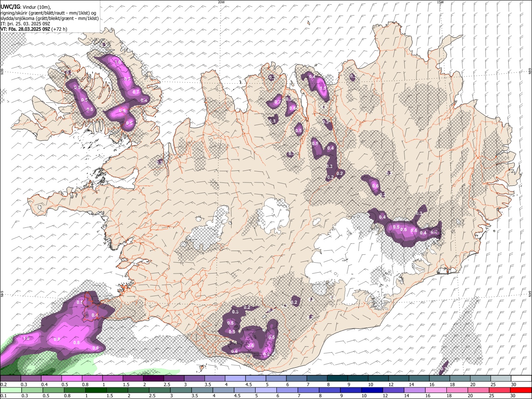Click the '1.0' value over the southwest ocean

pos(26,339)
